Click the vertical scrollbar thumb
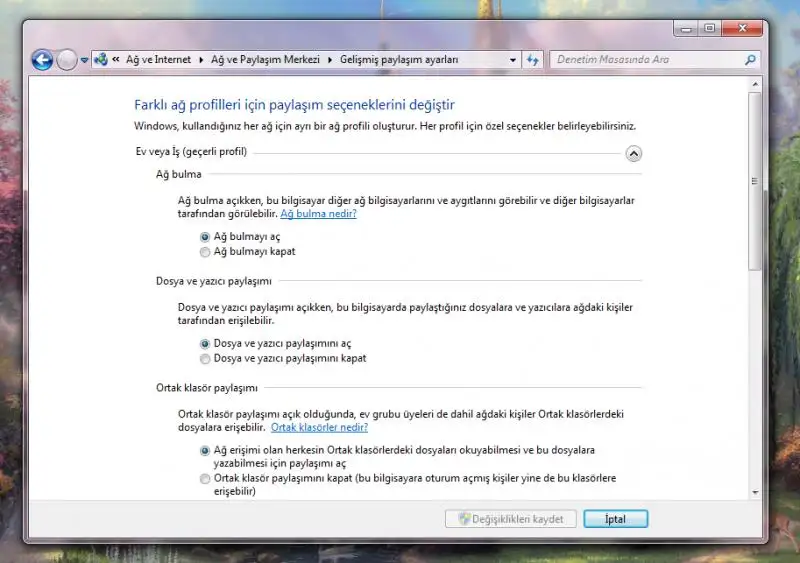Image resolution: width=800 pixels, height=563 pixels. (755, 181)
